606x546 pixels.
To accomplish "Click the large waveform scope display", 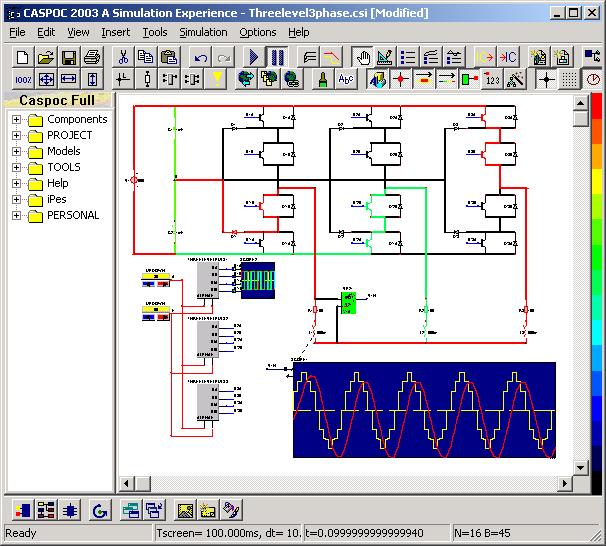I will click(424, 410).
